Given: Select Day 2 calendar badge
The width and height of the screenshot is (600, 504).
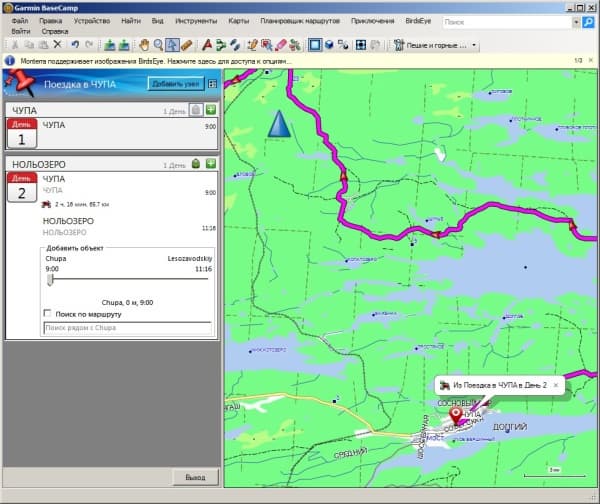Looking at the screenshot, I should 22,187.
